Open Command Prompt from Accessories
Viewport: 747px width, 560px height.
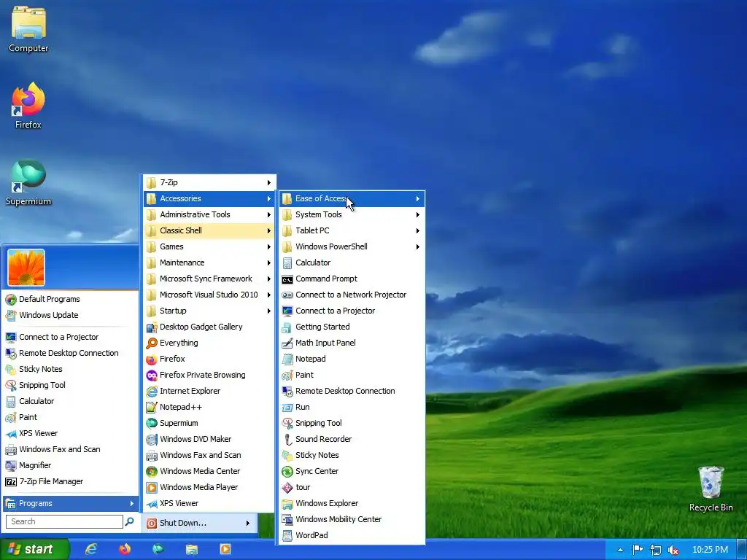(352, 279)
